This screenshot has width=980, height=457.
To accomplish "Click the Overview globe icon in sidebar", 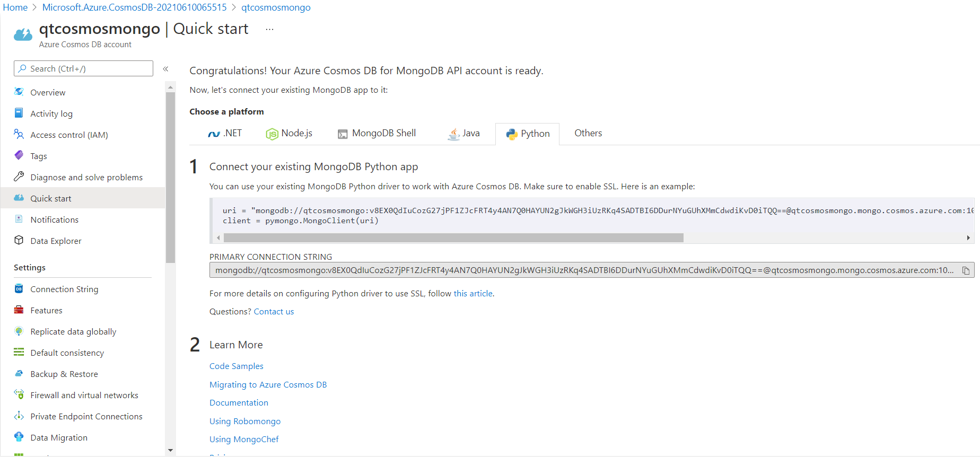I will click(x=19, y=92).
